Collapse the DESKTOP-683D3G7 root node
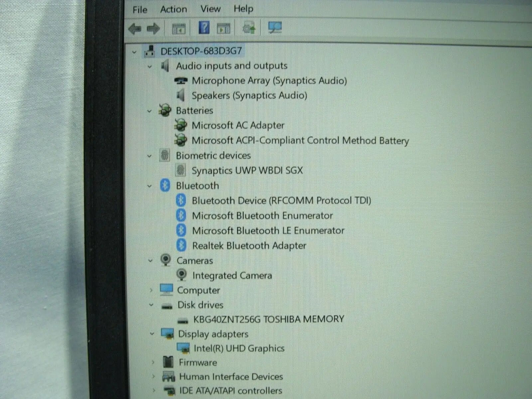532x399 pixels. click(134, 52)
